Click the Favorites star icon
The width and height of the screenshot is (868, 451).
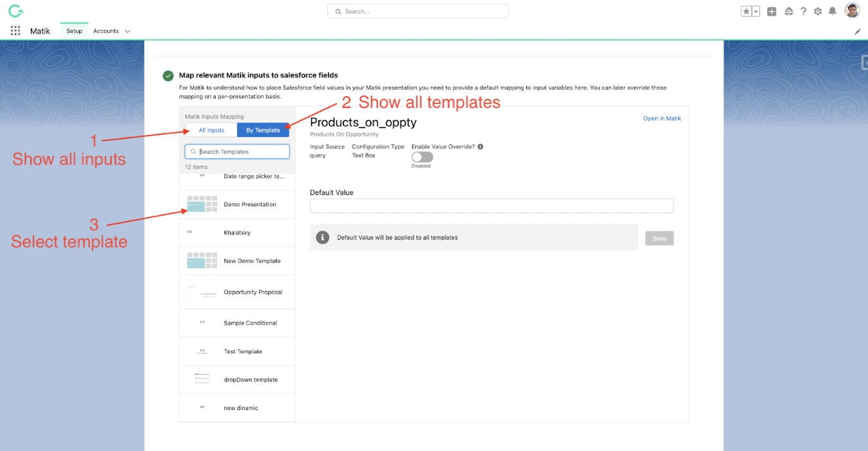coord(746,12)
